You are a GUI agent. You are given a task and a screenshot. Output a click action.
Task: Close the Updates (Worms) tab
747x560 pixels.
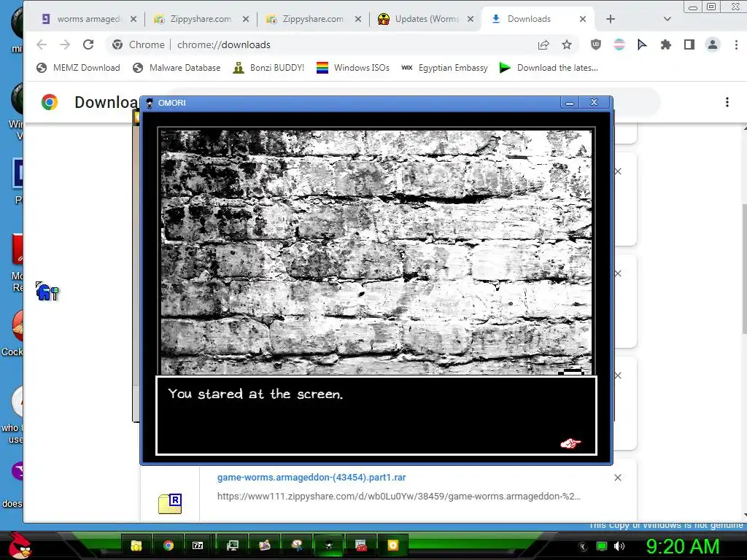pos(471,19)
